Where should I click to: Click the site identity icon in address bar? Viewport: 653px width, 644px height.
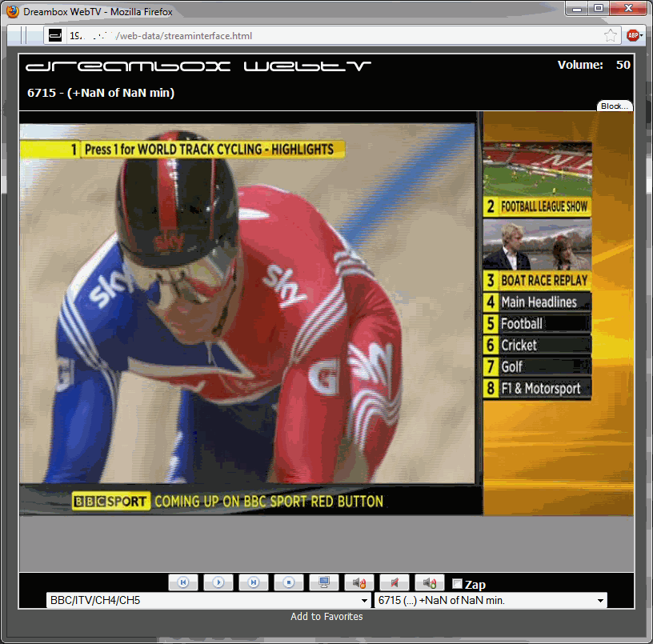click(55, 36)
